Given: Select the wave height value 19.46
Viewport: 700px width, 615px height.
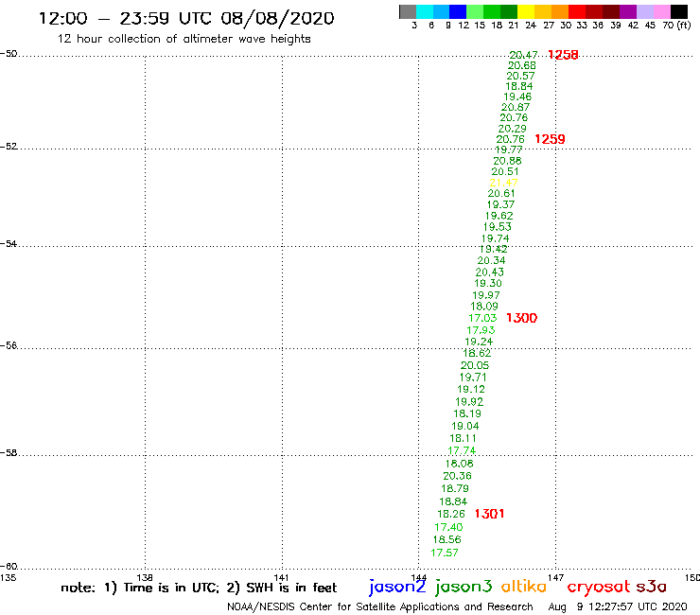Looking at the screenshot, I should [517, 97].
